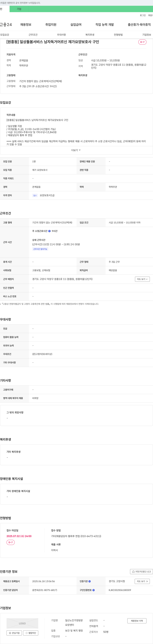Click the 고용24 logo
Viewport: 153px width, 644px height.
click(x=6, y=24)
